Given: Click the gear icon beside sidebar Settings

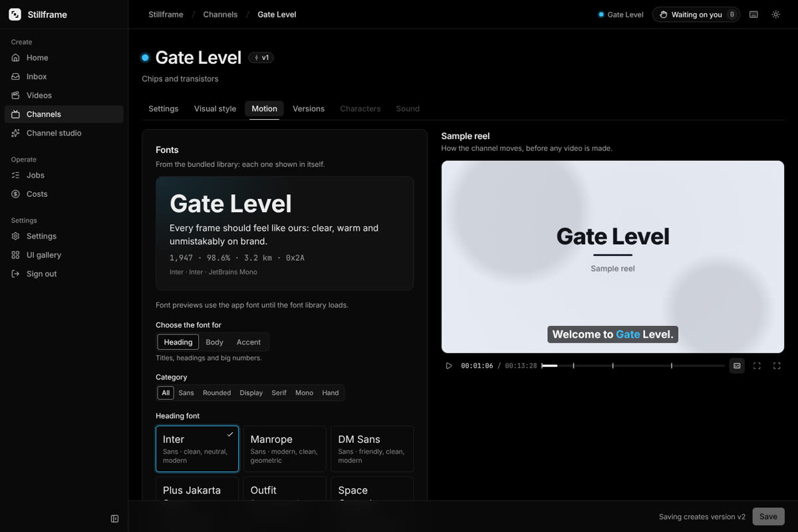Looking at the screenshot, I should click(x=16, y=236).
